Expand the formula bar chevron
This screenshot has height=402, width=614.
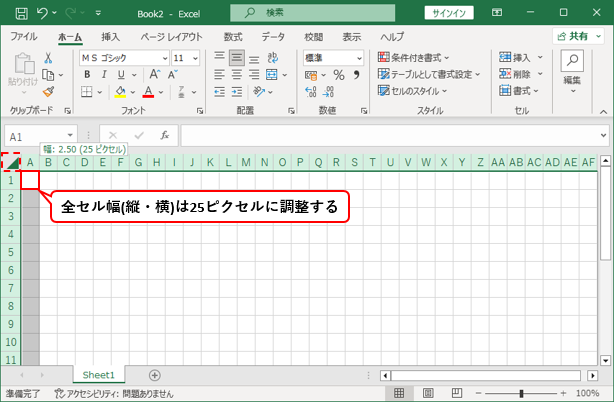coord(603,135)
